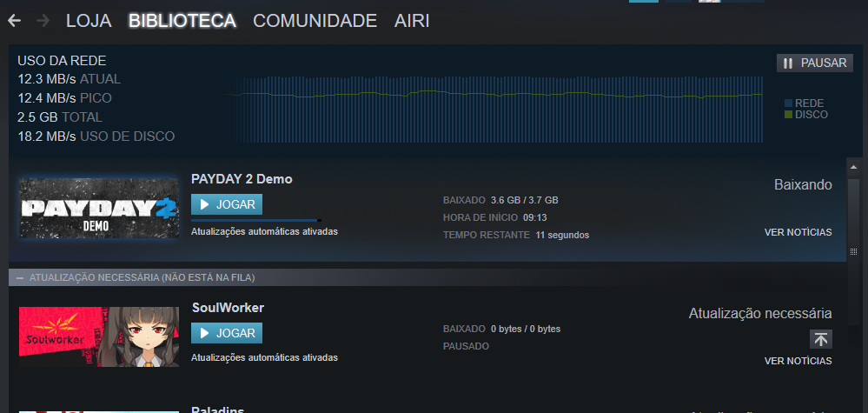Click the PAYDAY 2 download progress bar
The height and width of the screenshot is (413, 868).
click(x=256, y=220)
